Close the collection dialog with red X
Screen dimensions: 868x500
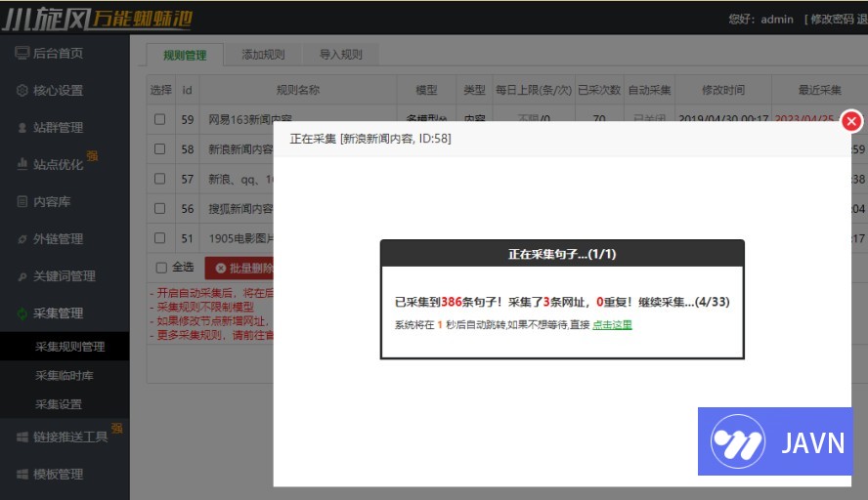[x=852, y=121]
